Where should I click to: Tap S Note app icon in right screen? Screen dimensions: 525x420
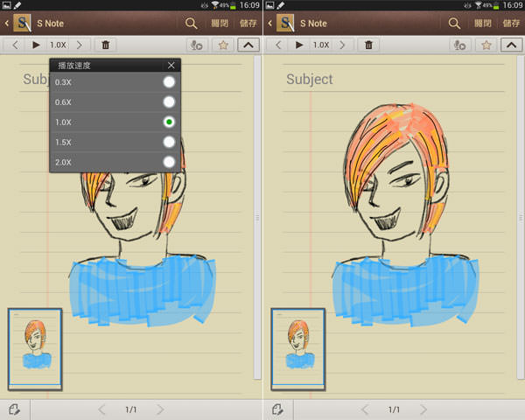(x=285, y=24)
